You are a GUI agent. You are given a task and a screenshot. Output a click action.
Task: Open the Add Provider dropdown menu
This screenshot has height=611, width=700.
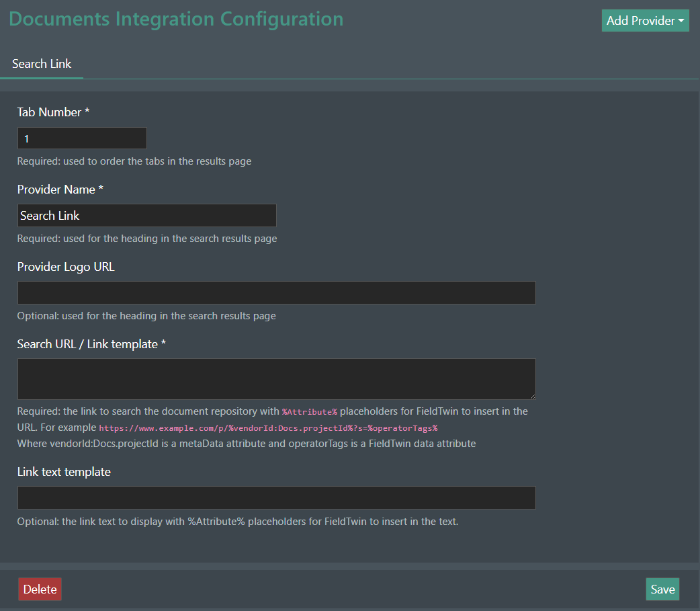[x=638, y=20]
